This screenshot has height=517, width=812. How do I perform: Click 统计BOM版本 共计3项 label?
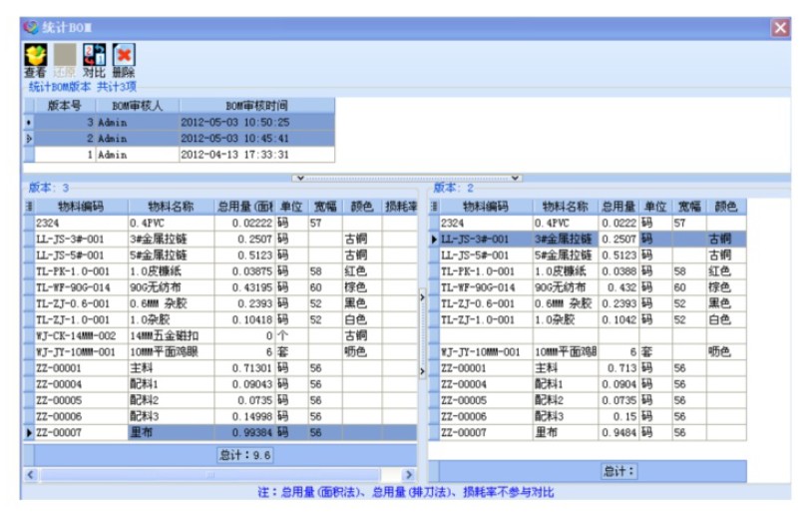pos(83,87)
